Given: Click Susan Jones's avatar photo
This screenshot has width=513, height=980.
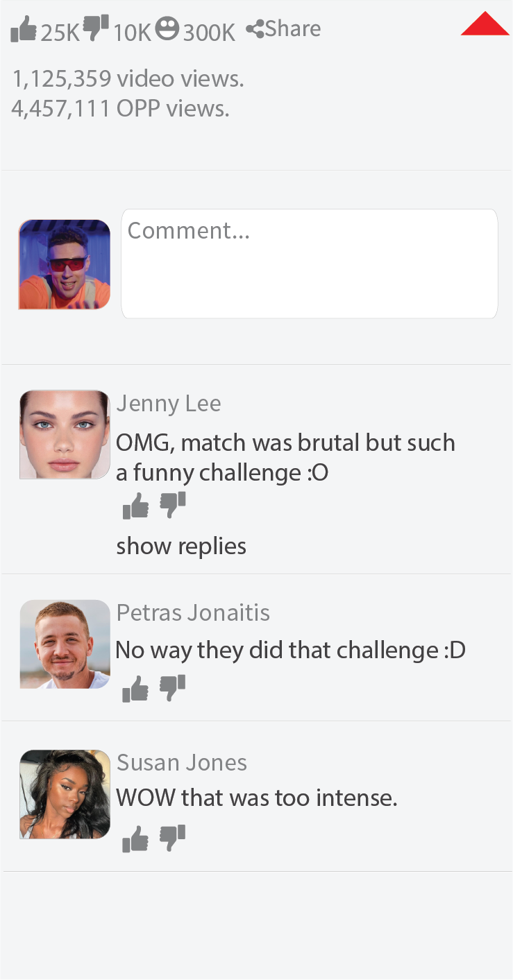Looking at the screenshot, I should click(65, 794).
